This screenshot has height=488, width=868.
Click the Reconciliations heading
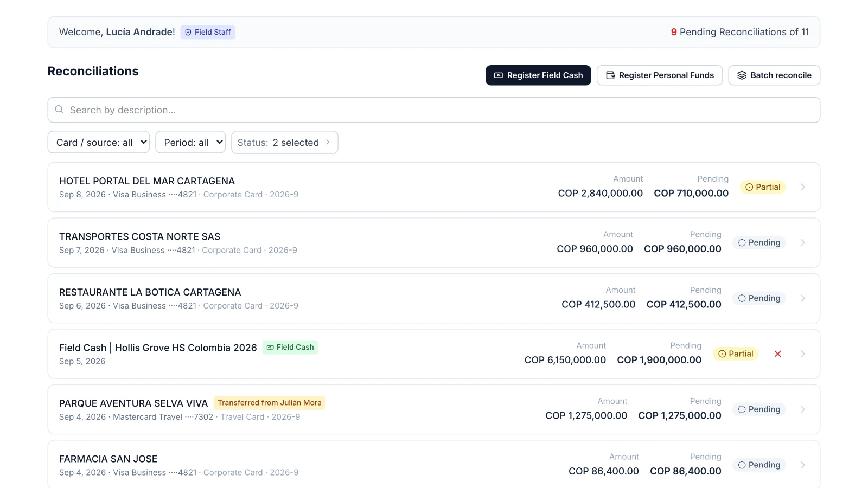(x=93, y=71)
